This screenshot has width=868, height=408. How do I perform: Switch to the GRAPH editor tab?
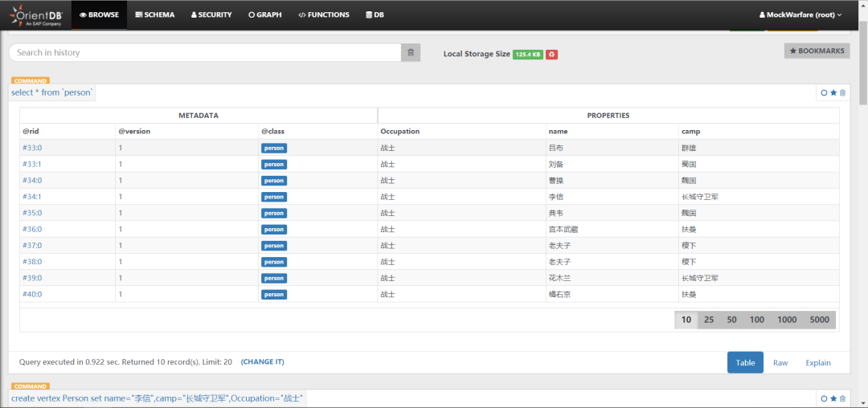[x=265, y=15]
